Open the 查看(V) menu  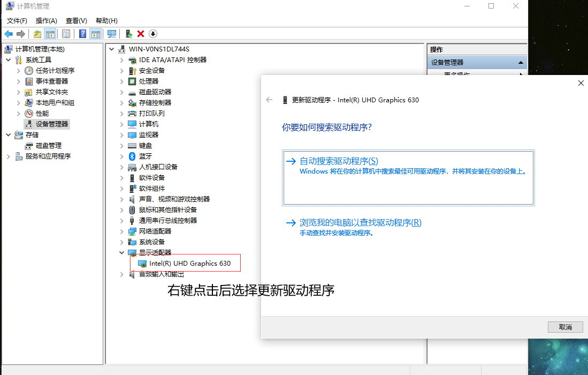coord(77,21)
